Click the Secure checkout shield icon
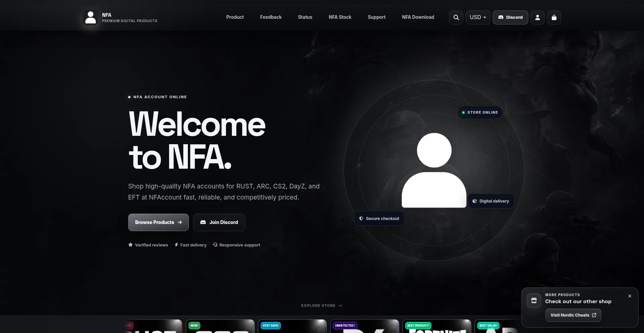Viewport: 644px width, 333px height. [x=361, y=219]
